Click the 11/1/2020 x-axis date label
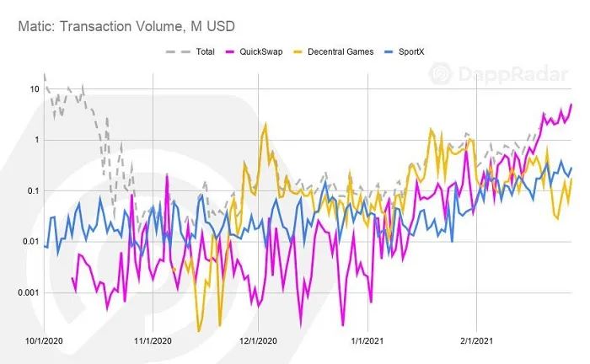Screen dimensions: 590x364 click(x=153, y=341)
